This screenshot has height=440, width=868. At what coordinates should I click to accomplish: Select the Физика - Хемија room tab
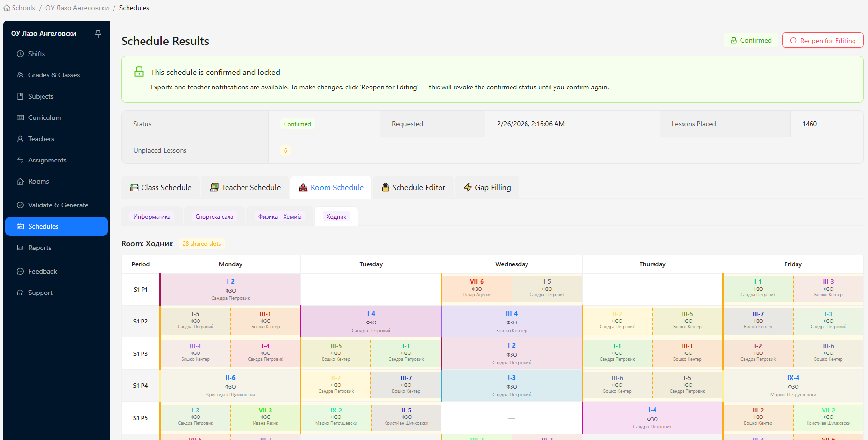[x=280, y=217]
